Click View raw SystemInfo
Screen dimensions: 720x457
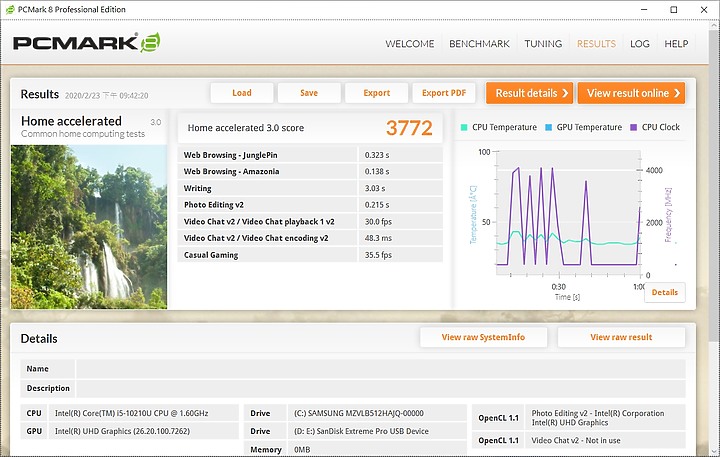pos(483,337)
